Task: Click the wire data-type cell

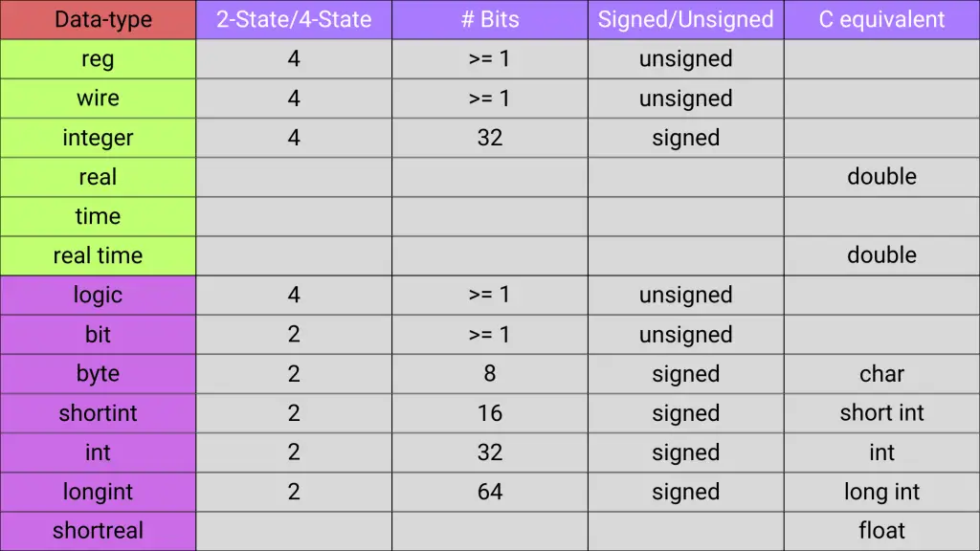Action: [98, 99]
